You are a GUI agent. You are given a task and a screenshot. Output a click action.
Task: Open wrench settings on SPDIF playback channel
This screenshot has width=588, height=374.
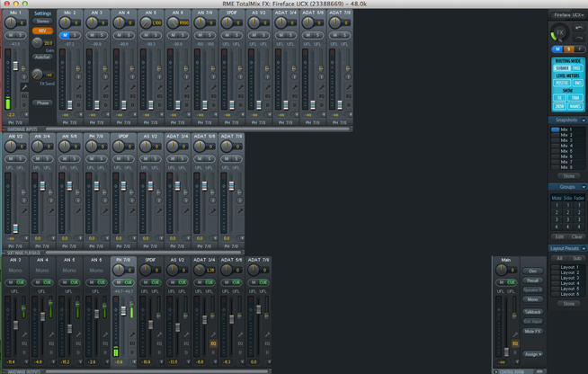coord(132,210)
